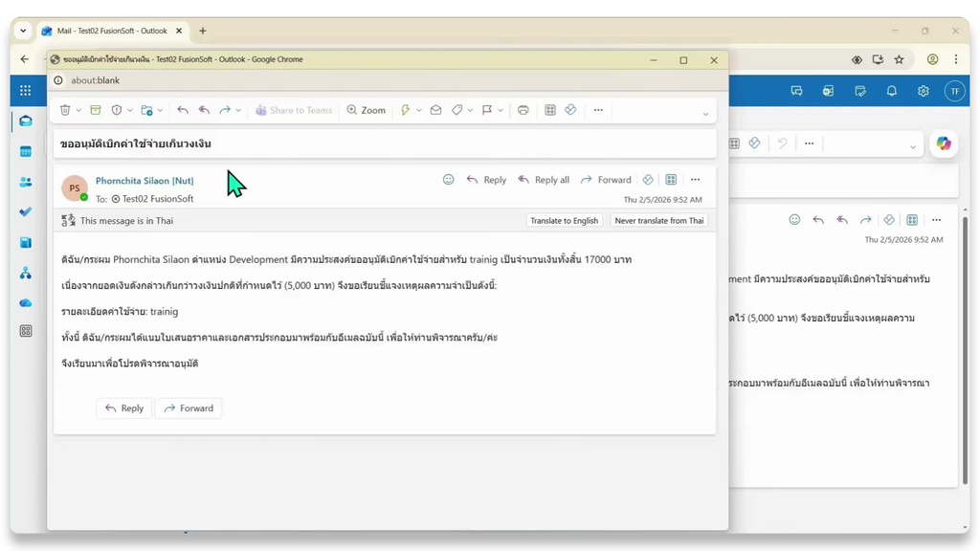Bookmark this page with the star icon
Viewport: 980px width, 551px height.
click(899, 60)
